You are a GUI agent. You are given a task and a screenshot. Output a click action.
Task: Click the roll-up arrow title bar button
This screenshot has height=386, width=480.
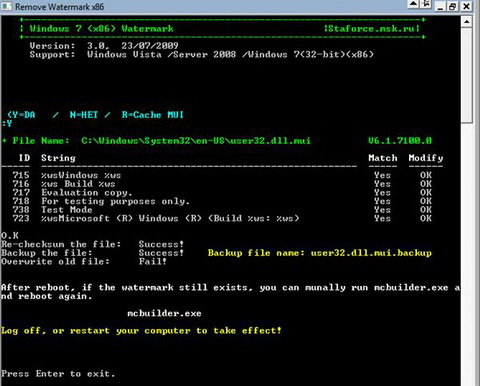pyautogui.click(x=413, y=4)
